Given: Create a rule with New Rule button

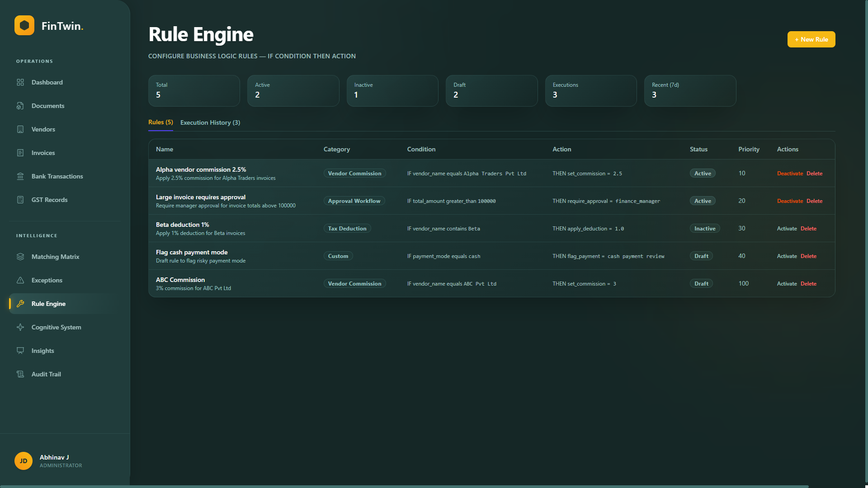Looking at the screenshot, I should click(811, 39).
